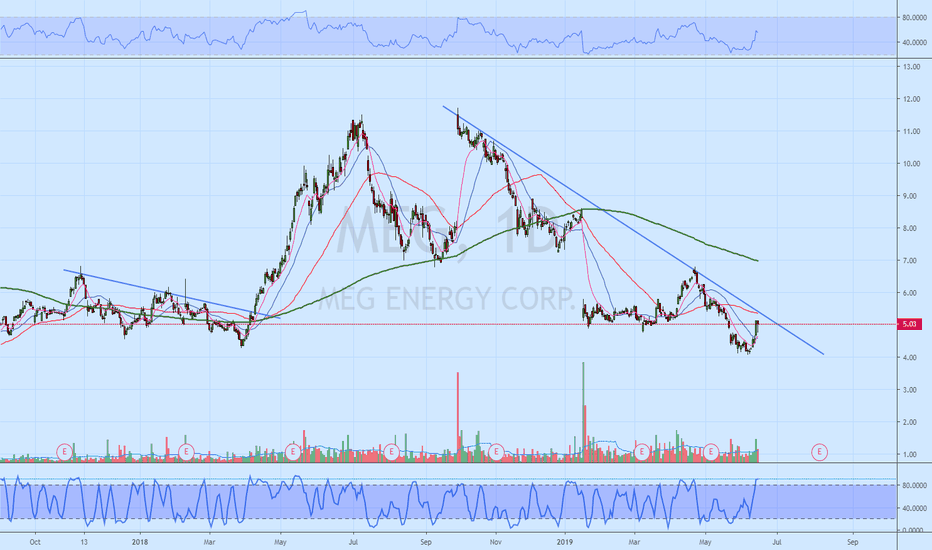Click the 6.00 price axis label
Screen dimensions: 932x550
click(x=912, y=293)
